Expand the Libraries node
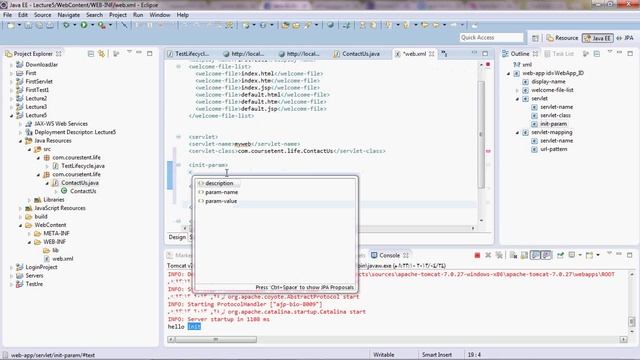 [x=29, y=200]
